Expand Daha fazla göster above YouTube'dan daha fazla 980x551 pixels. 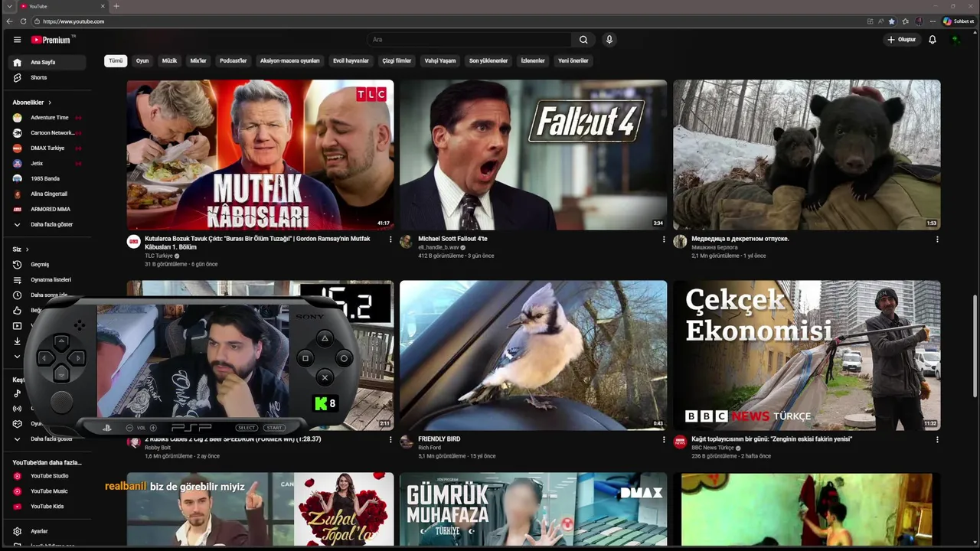(x=47, y=439)
